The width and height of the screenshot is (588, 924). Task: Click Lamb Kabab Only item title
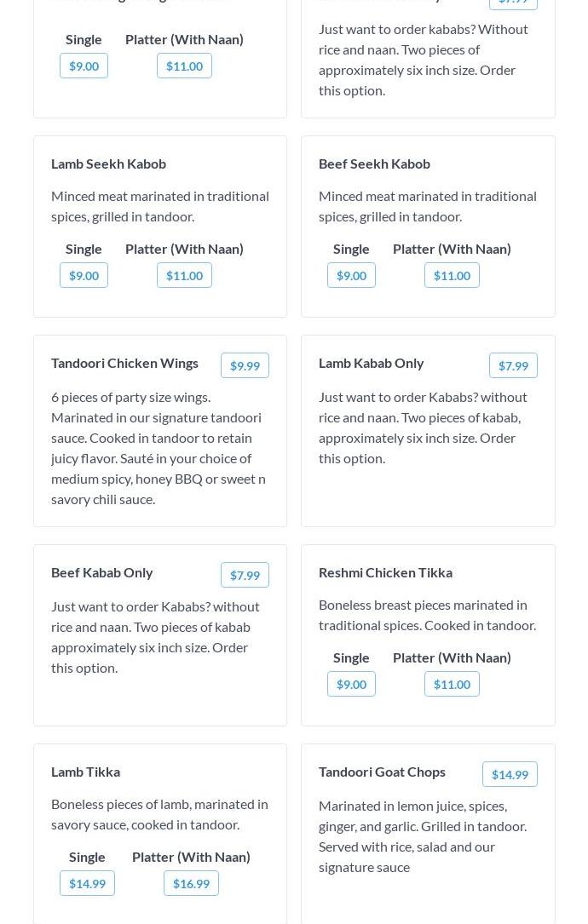point(371,362)
